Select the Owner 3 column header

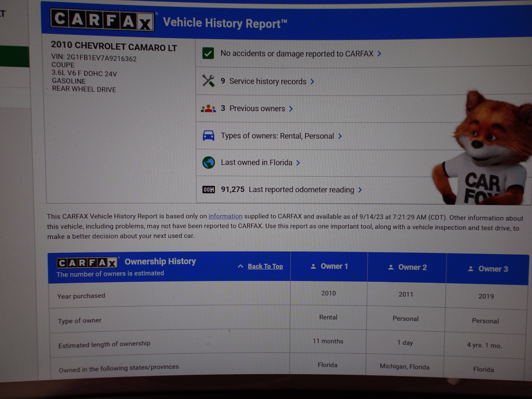[x=488, y=269]
